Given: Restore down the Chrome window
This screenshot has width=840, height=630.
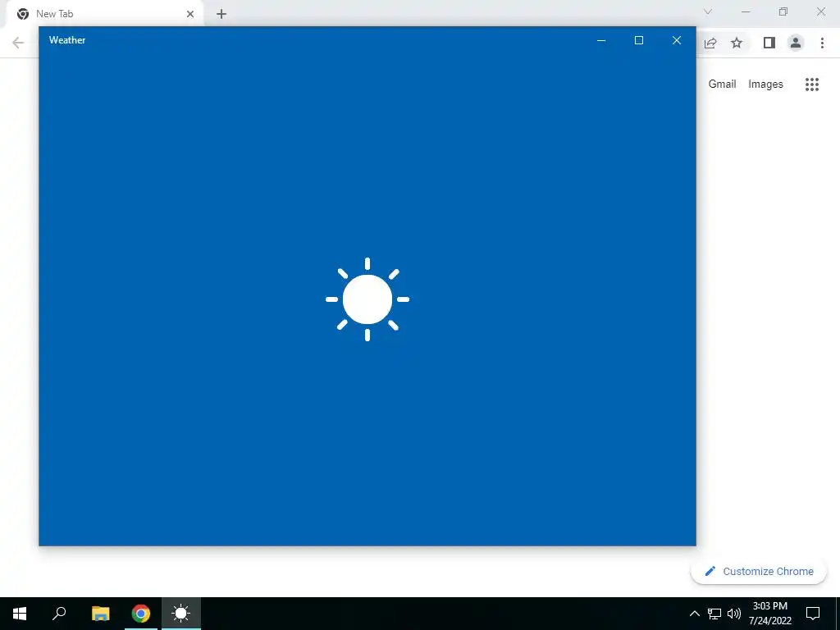Looking at the screenshot, I should [x=783, y=11].
